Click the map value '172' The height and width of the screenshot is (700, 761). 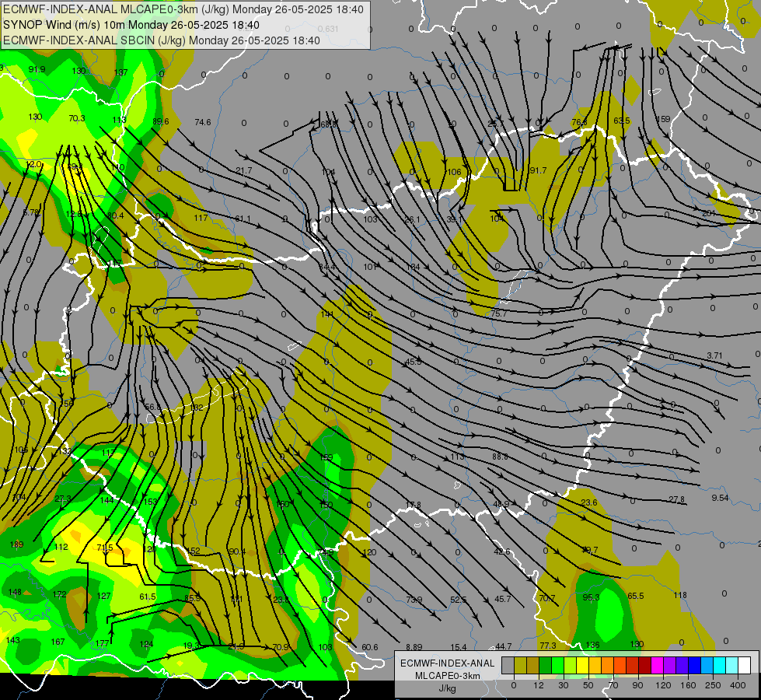pos(59,594)
